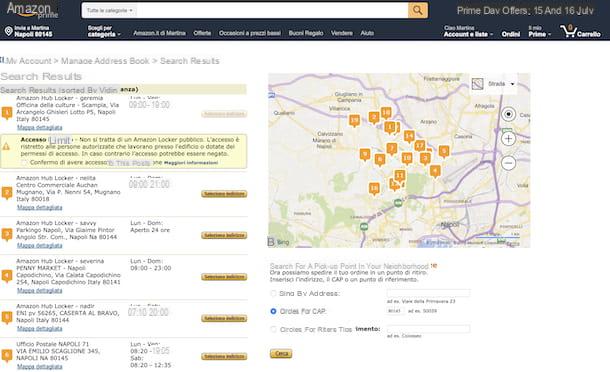Open the Offerte nav item

tap(202, 33)
